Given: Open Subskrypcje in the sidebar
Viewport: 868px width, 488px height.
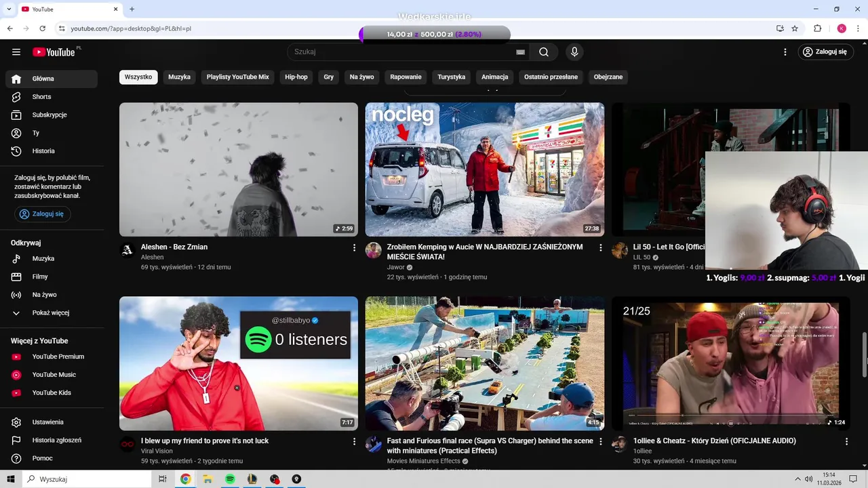Looking at the screenshot, I should tap(52, 115).
